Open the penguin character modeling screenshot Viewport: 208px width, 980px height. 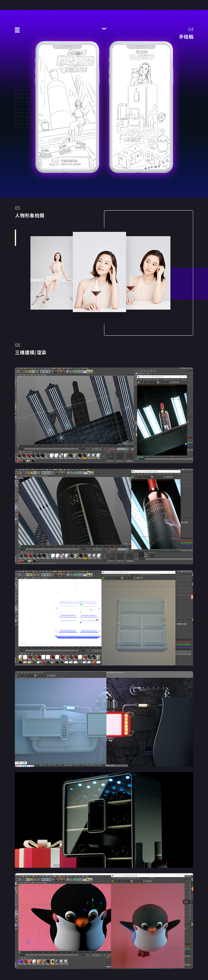coord(104,921)
